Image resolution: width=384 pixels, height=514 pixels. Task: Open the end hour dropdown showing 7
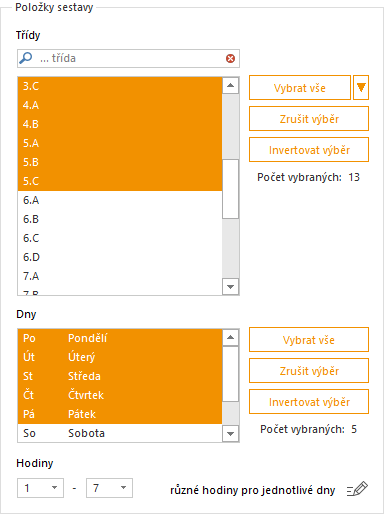pyautogui.click(x=109, y=488)
